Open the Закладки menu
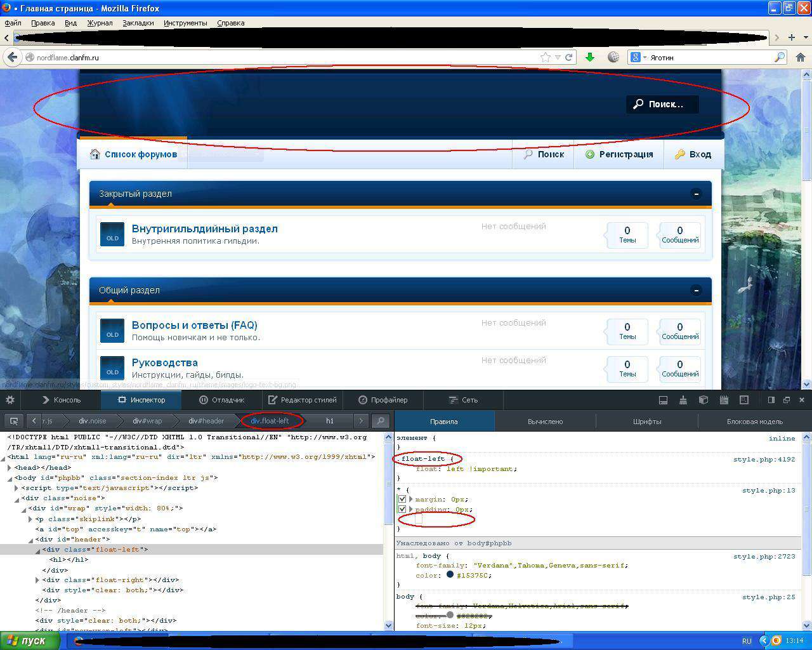The image size is (812, 650). [138, 23]
